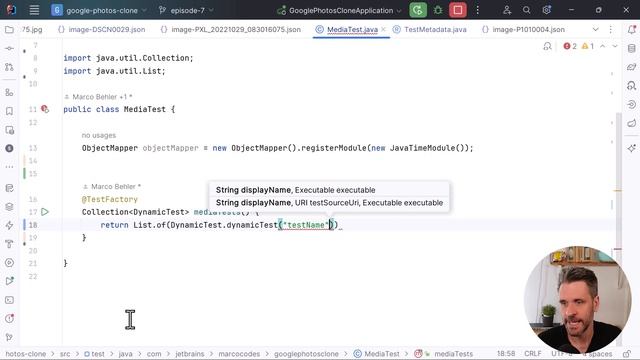Click the class gutter icon on line 11
Viewport: 640px width, 360px height.
(x=45, y=109)
